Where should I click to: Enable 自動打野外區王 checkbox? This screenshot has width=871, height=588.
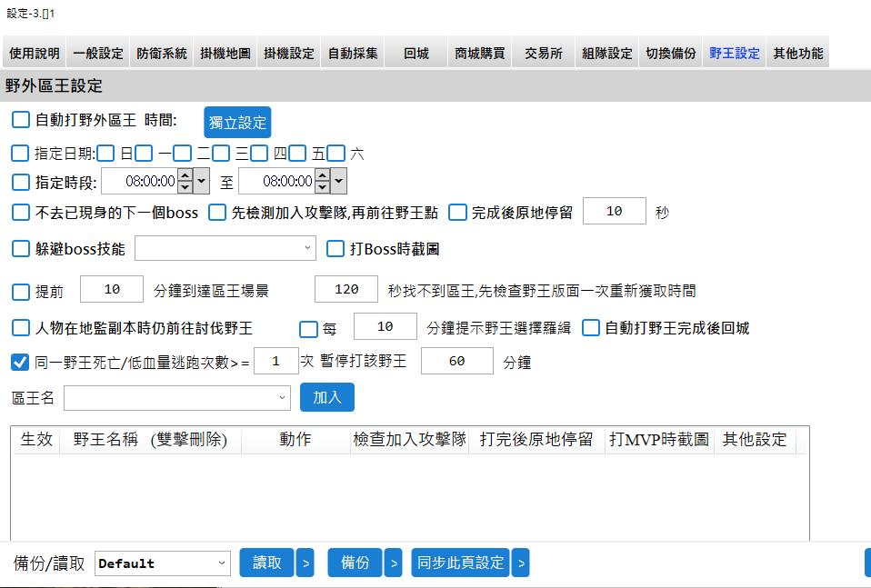(20, 119)
